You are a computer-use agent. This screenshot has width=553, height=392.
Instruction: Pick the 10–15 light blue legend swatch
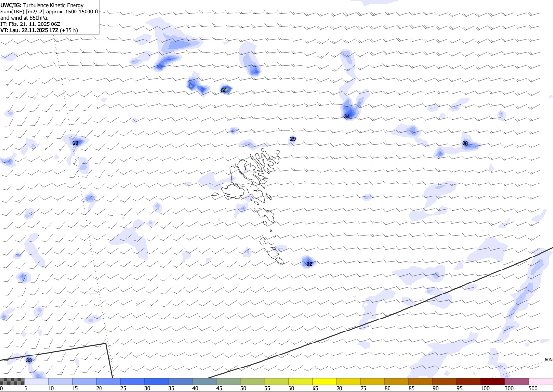(x=60, y=381)
